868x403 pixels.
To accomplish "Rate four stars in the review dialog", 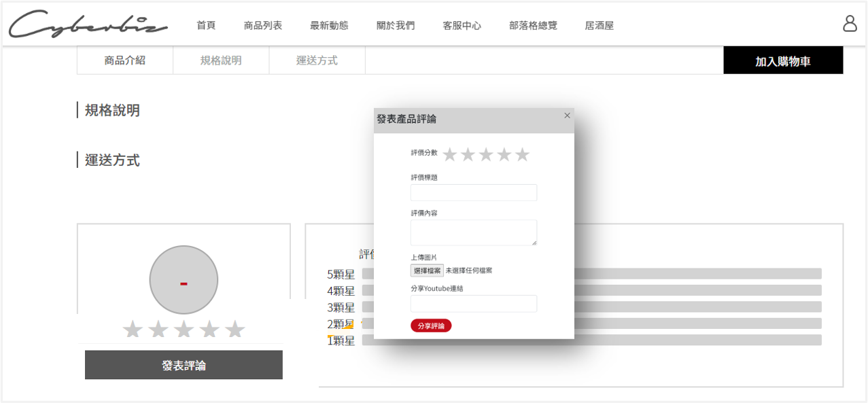I will tap(504, 155).
